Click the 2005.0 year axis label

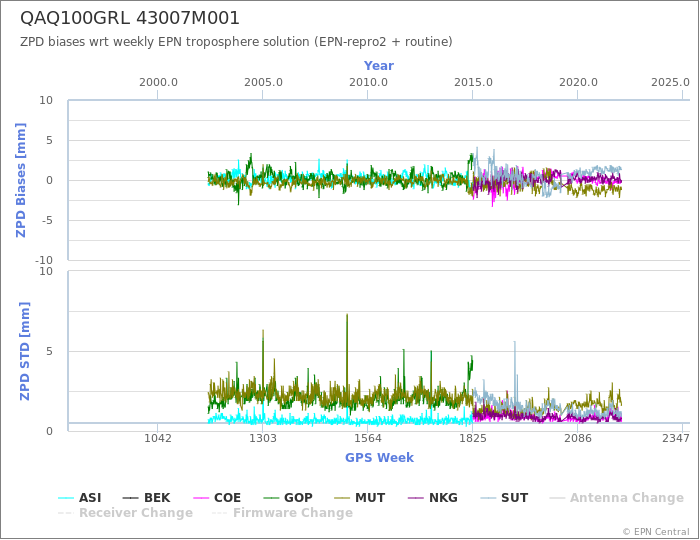tap(263, 83)
